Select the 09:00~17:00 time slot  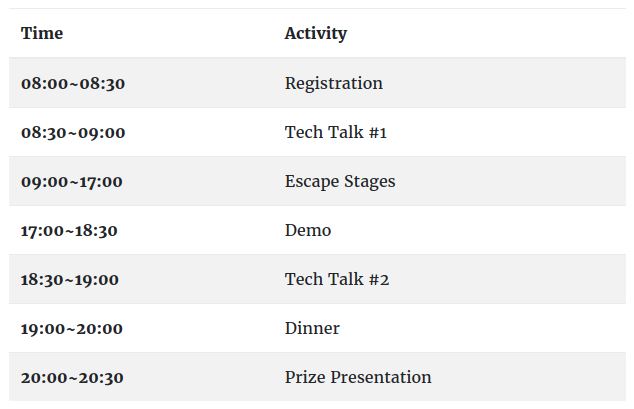(x=72, y=181)
